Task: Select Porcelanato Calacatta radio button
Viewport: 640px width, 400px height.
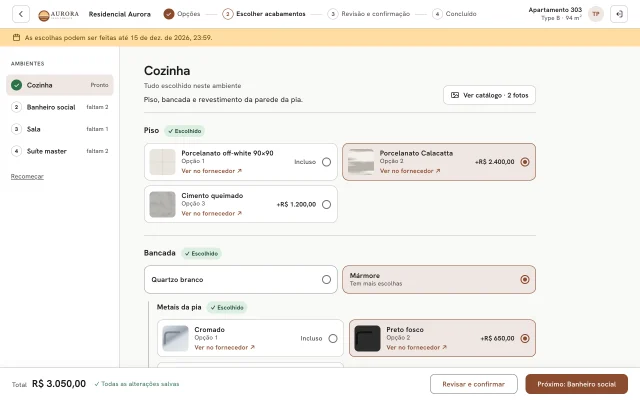Action: (525, 162)
